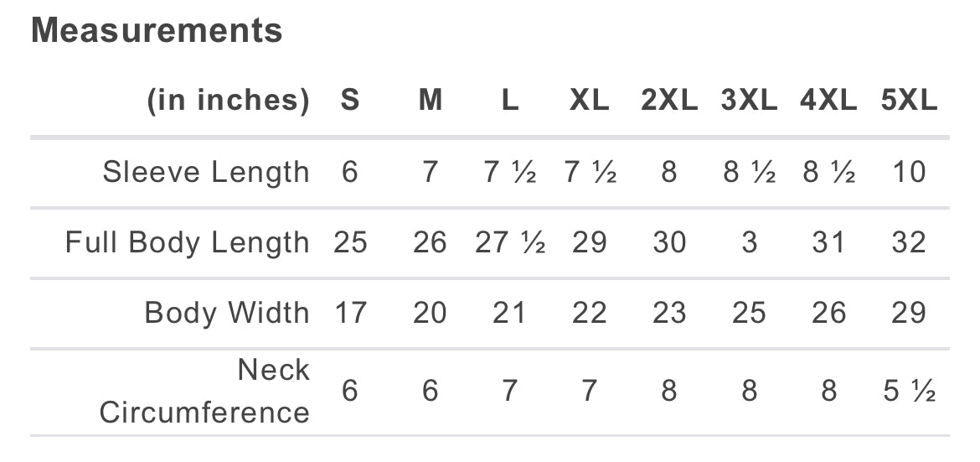This screenshot has width=980, height=462.
Task: Click the 3XL Full Body Length value 3
Action: (749, 242)
